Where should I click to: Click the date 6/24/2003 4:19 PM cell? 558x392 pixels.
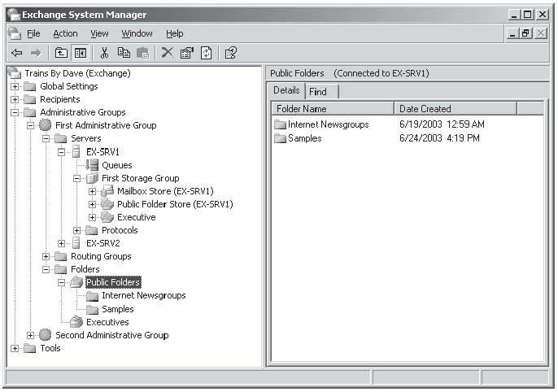click(439, 138)
